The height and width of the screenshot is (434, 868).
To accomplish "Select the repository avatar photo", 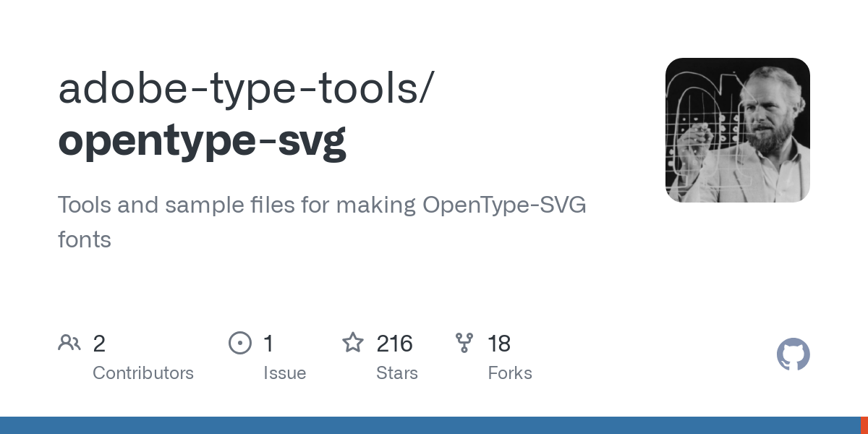I will 737,130.
